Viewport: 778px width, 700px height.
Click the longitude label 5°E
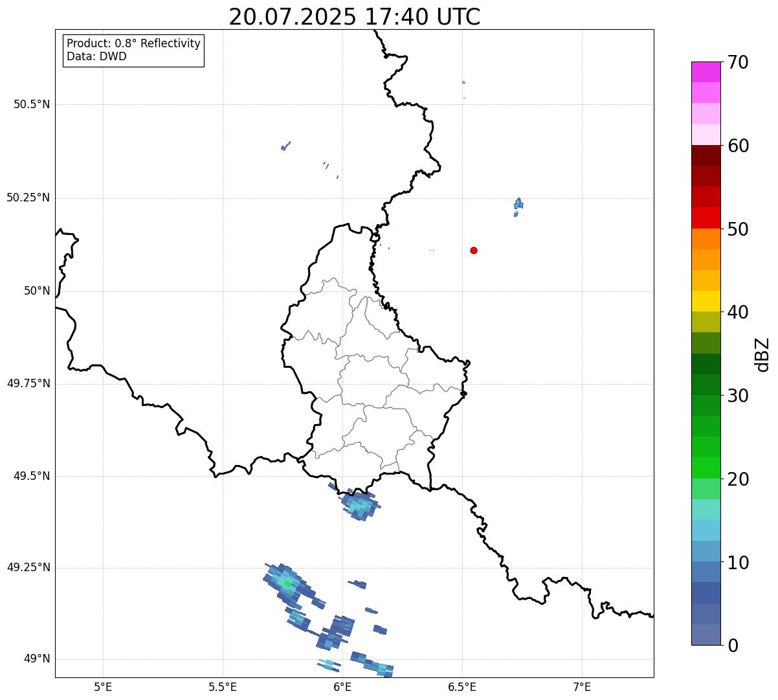[x=103, y=687]
